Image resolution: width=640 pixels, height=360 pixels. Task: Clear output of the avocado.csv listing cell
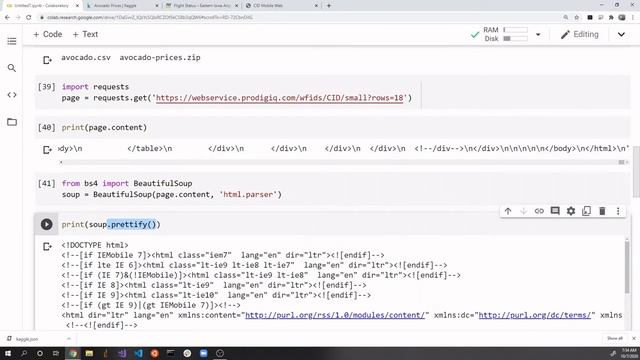[47, 60]
